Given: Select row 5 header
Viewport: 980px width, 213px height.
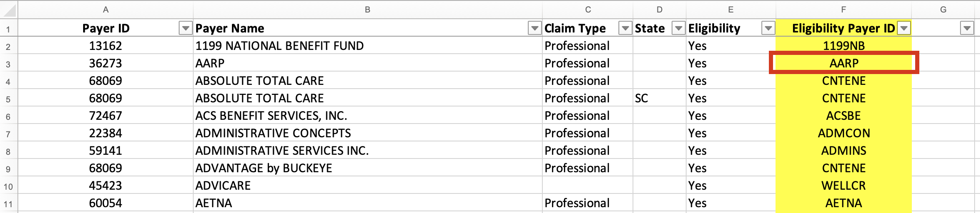Looking at the screenshot, I should [x=8, y=99].
